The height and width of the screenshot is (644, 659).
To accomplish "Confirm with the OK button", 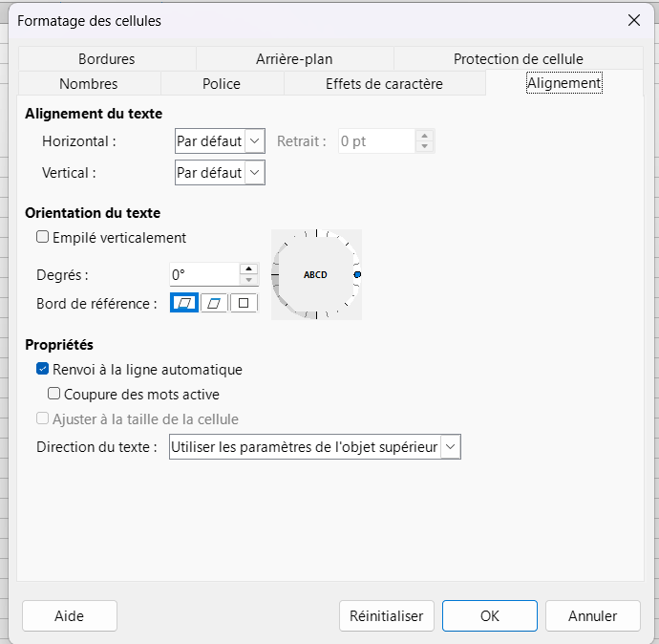I will point(490,616).
